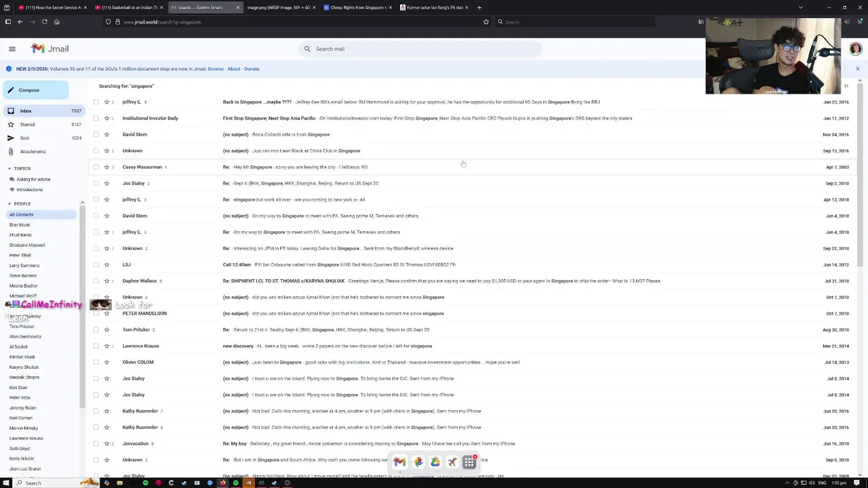Screen dimensions: 868x488
Task: Click the browser home button
Action: (56, 22)
